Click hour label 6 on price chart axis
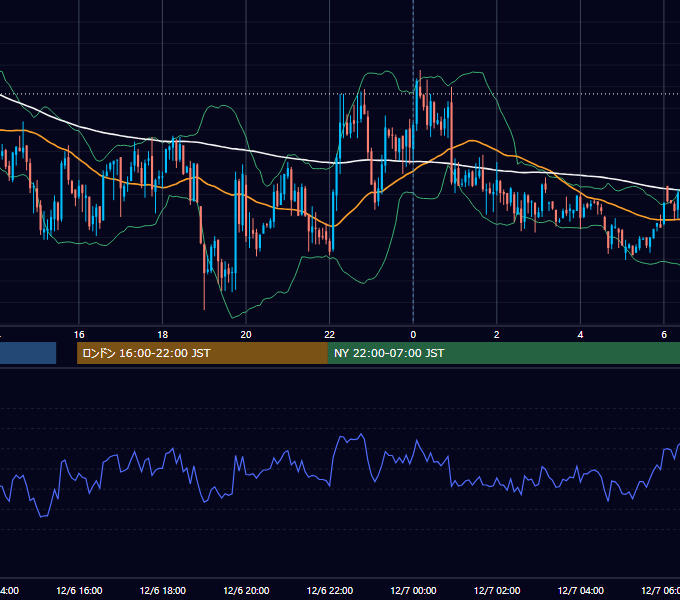Image resolution: width=680 pixels, height=600 pixels. coord(664,335)
